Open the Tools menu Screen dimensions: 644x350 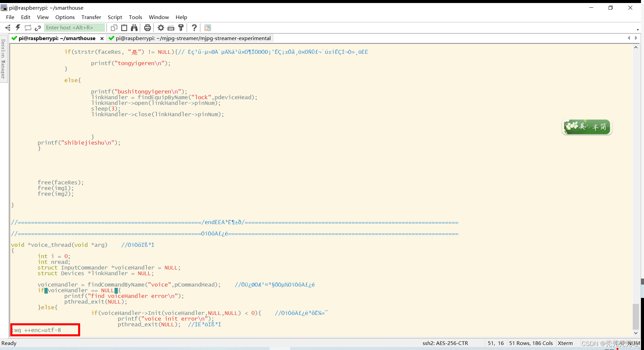pyautogui.click(x=136, y=17)
